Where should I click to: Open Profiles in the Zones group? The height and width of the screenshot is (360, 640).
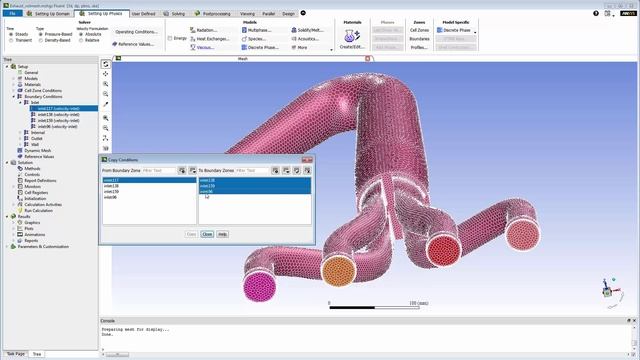419,47
